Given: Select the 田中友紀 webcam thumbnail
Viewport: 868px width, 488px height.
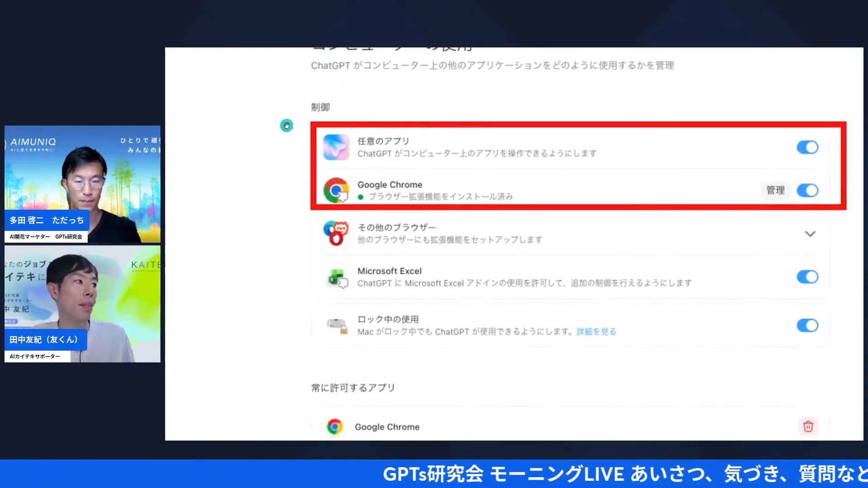Looking at the screenshot, I should [82, 304].
